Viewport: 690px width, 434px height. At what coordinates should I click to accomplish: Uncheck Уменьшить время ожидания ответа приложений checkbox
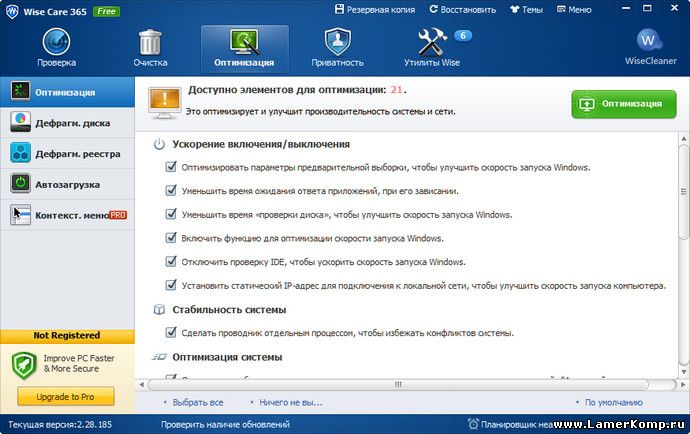click(171, 191)
